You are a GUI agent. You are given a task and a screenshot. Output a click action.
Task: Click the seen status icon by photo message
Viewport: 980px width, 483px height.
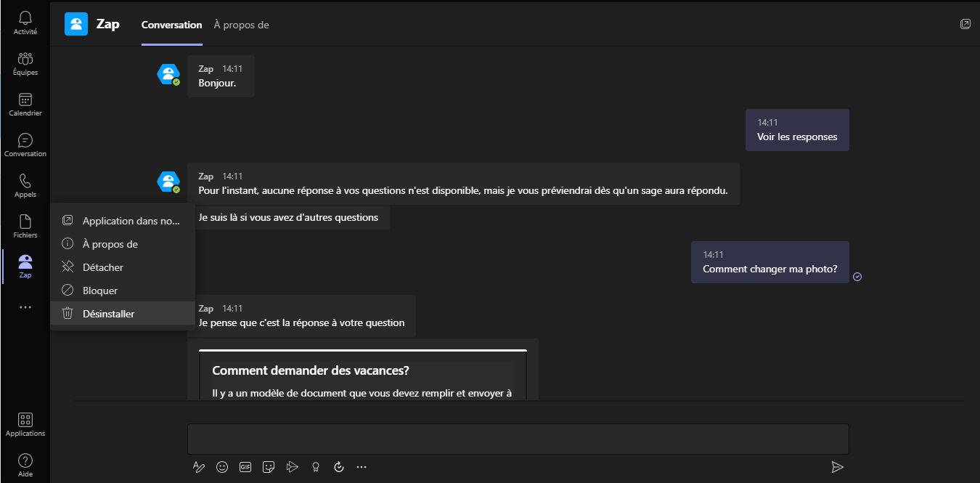857,277
